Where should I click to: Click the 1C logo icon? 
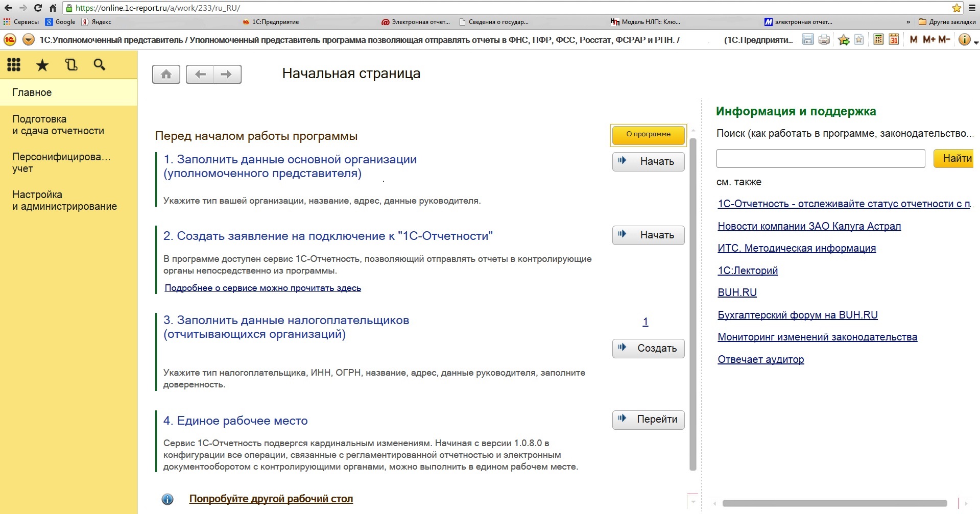[x=10, y=40]
